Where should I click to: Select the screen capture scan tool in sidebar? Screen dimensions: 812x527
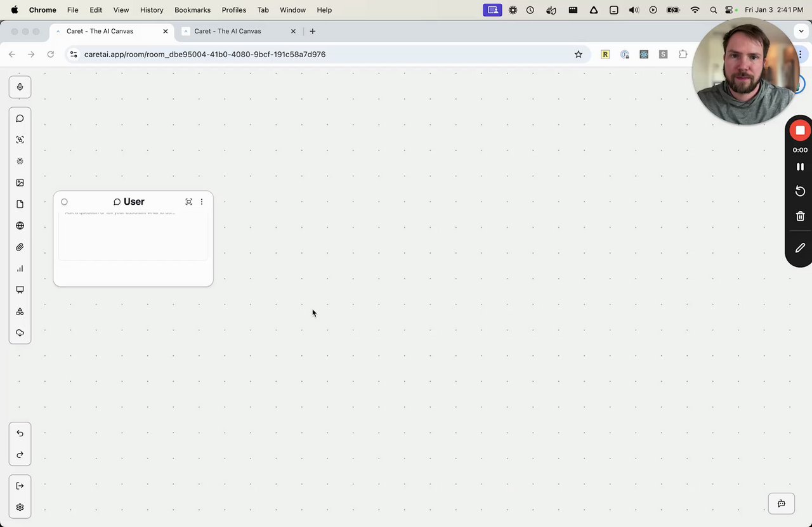click(20, 140)
